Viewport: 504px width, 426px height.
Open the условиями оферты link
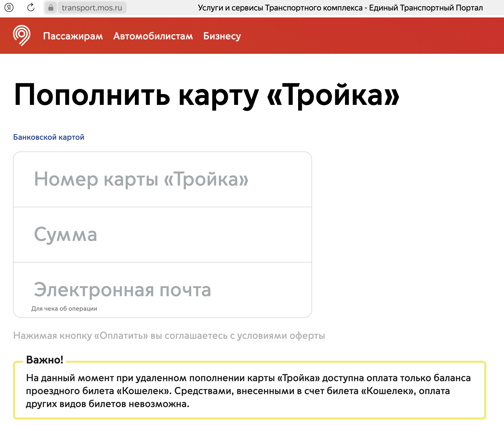pos(281,336)
